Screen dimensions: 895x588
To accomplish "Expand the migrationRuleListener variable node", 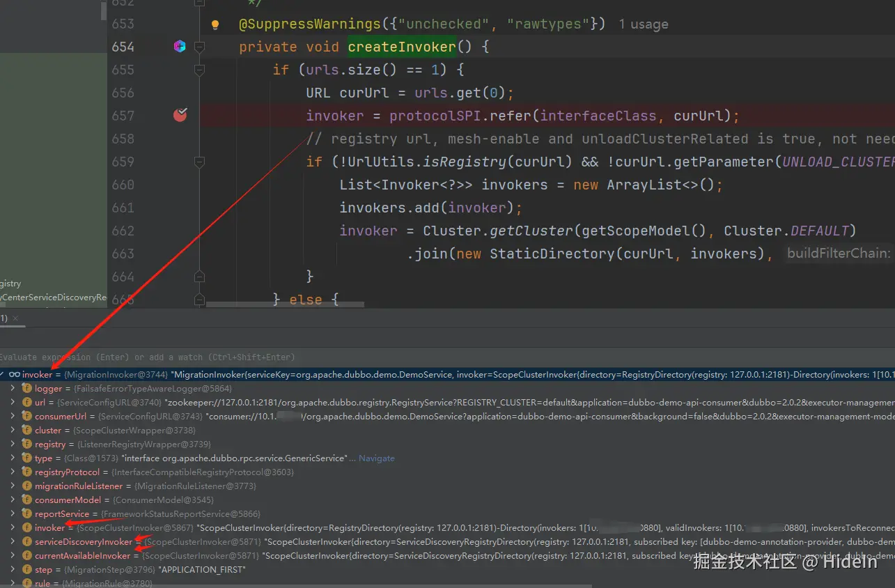I will click(x=13, y=486).
